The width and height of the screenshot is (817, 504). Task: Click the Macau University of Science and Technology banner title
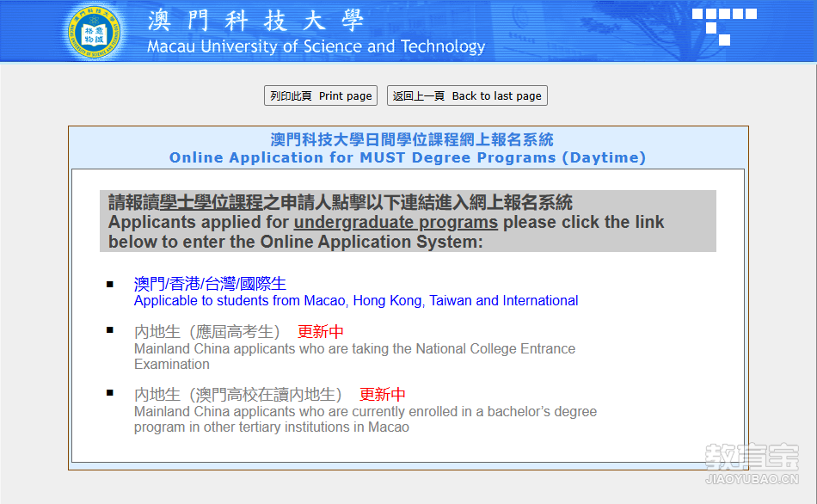(x=316, y=46)
